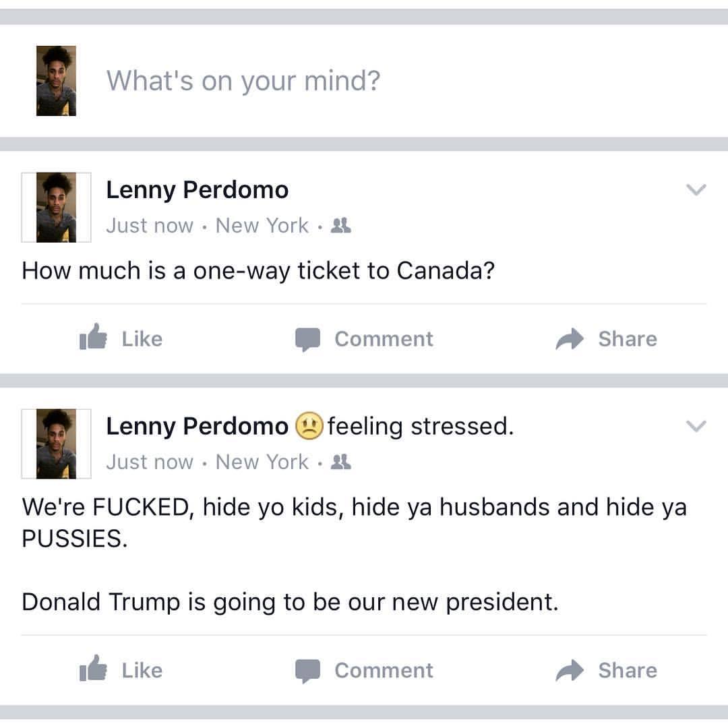Tap the comment bubble icon on Donald Trump post

pos(308,671)
